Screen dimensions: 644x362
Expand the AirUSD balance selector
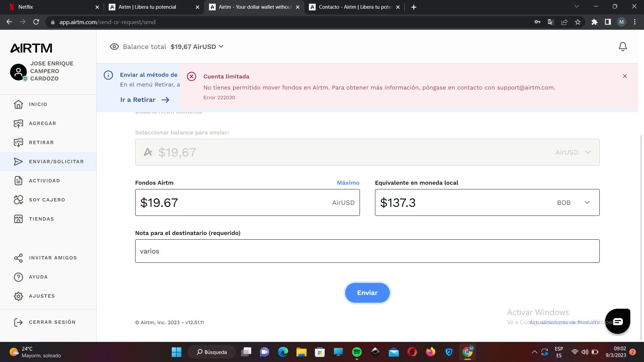588,152
